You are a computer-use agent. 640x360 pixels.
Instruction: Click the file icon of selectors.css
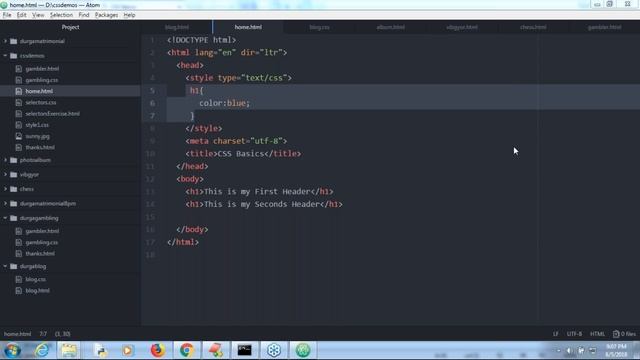pos(18,102)
